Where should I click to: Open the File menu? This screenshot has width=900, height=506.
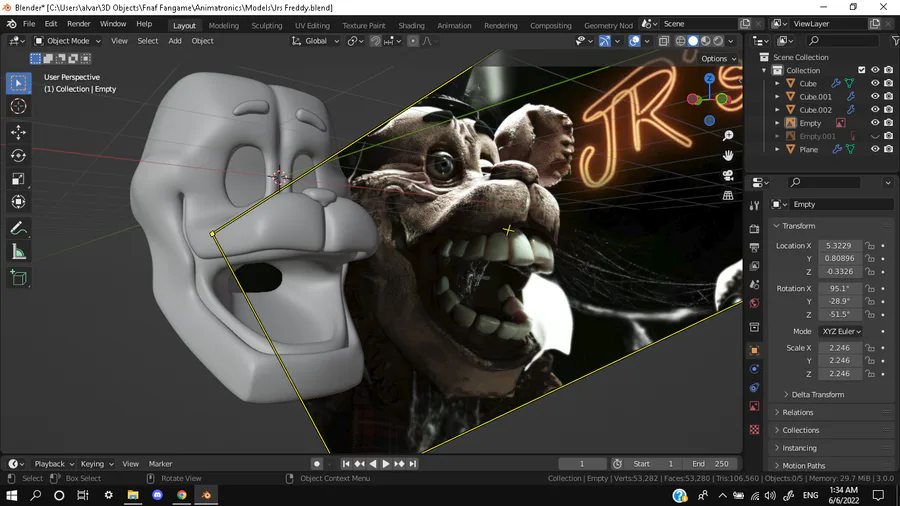(x=29, y=24)
